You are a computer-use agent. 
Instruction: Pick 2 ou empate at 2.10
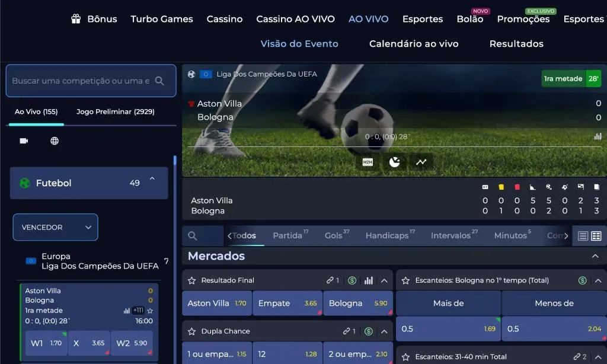tap(357, 354)
